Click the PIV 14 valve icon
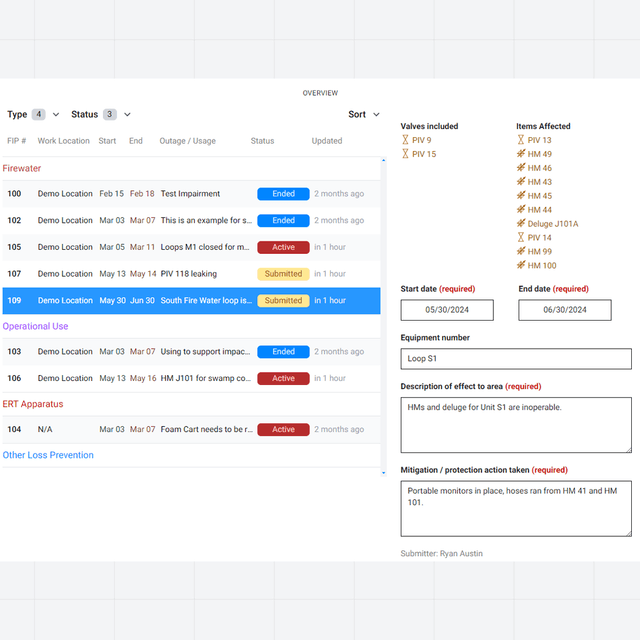Screen dimensions: 640x640 pos(520,237)
